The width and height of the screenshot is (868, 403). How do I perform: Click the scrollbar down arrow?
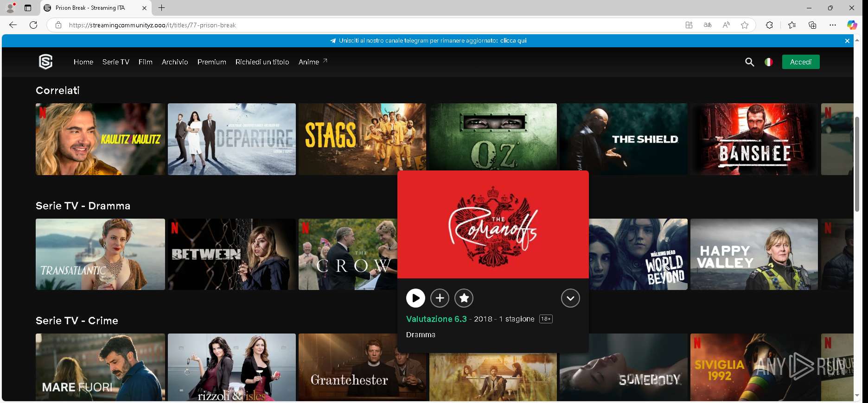coord(857,396)
